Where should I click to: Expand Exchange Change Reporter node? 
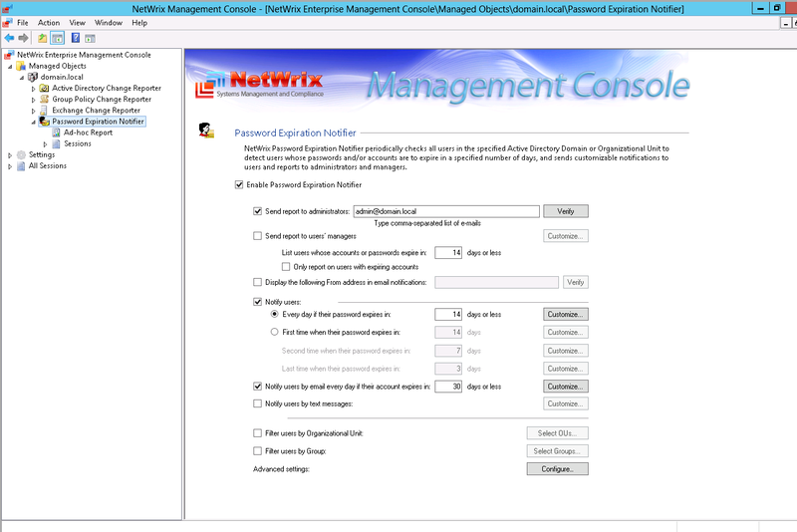point(34,111)
